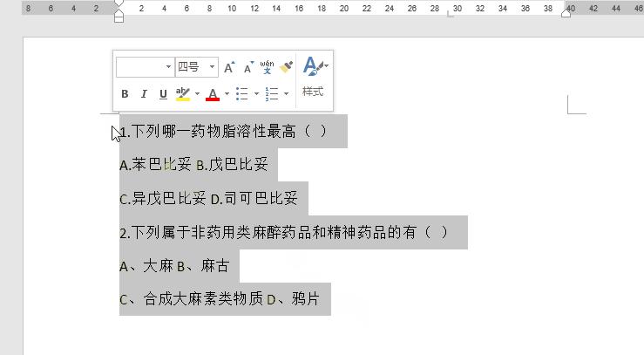
Task: Decrease font size with the shrink font icon
Action: (x=248, y=67)
